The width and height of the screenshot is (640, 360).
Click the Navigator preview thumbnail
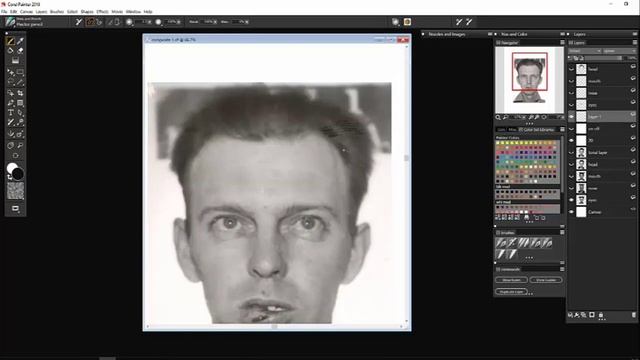coord(529,80)
